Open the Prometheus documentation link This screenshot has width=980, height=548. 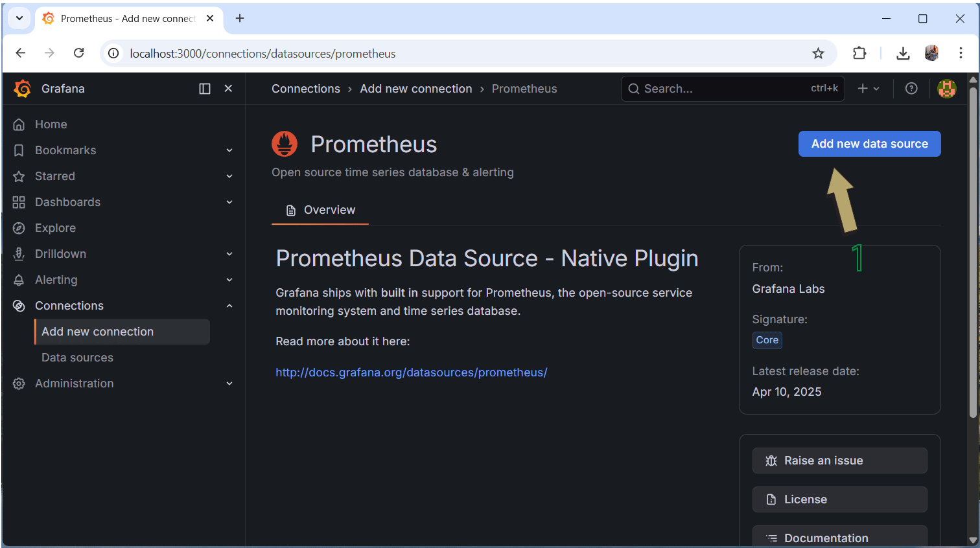(x=411, y=372)
